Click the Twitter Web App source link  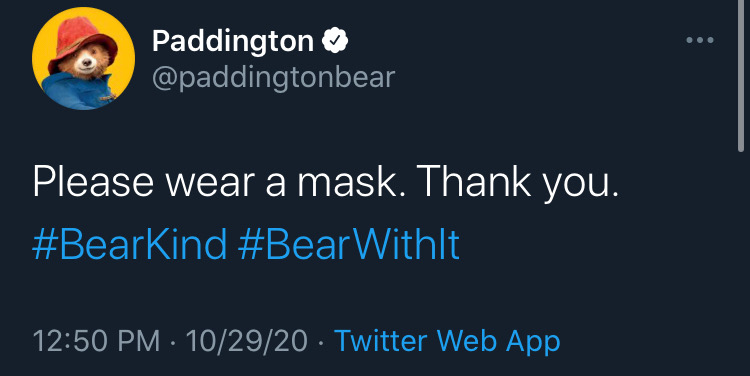point(447,341)
